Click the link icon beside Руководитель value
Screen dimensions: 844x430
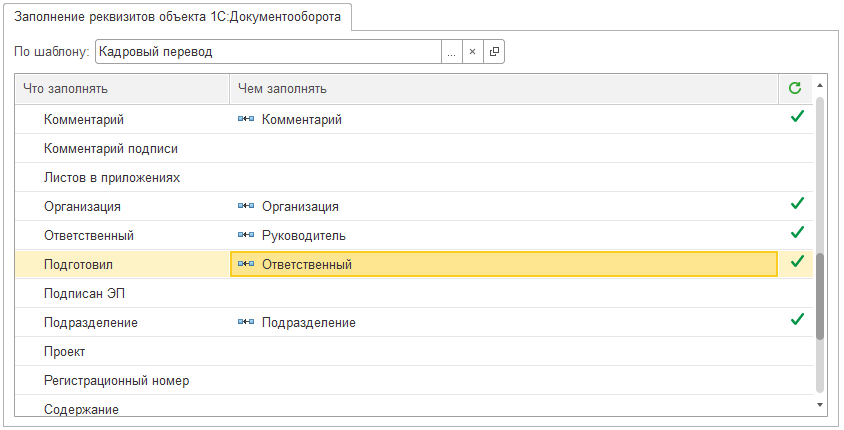(x=245, y=236)
